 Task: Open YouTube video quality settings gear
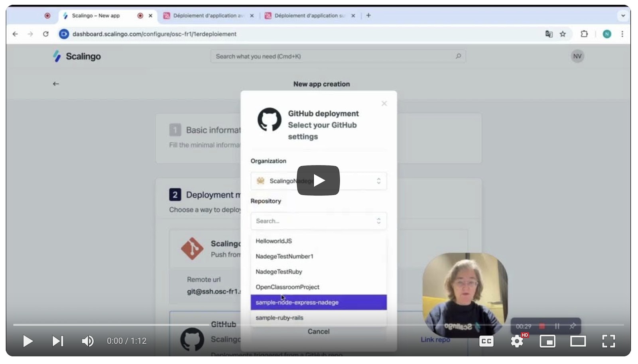[x=517, y=341]
